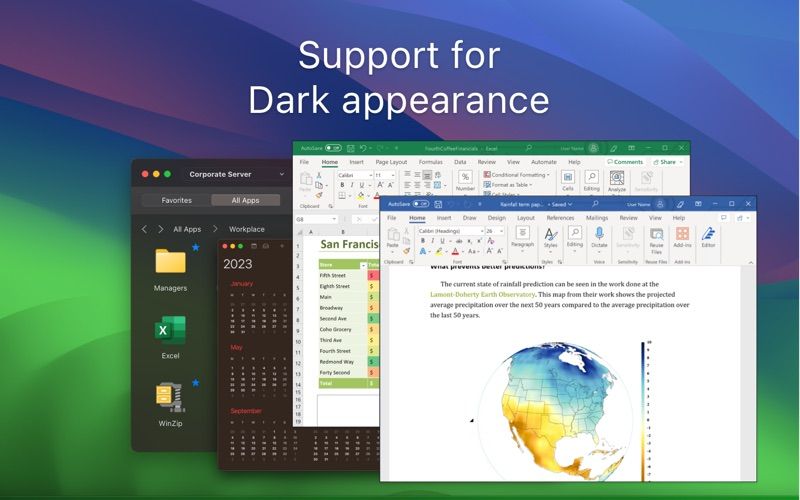The image size is (800, 500).
Task: Click the Save icon in Excel title bar
Action: tap(351, 148)
